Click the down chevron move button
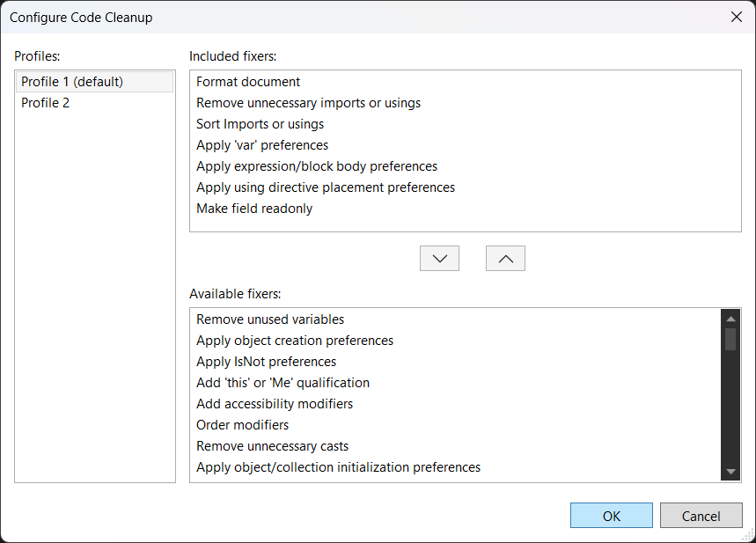The width and height of the screenshot is (756, 543). [x=439, y=258]
